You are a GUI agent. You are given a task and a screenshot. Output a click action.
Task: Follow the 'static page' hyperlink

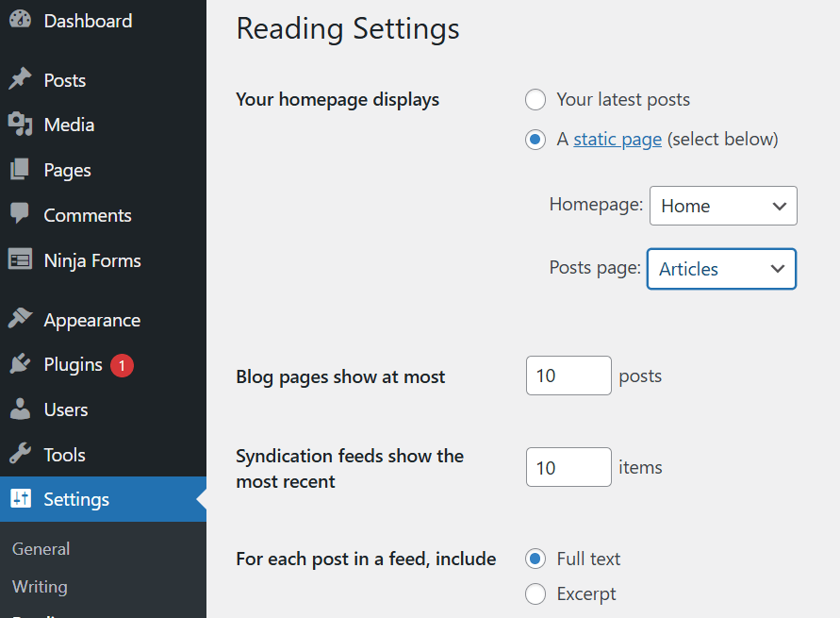pyautogui.click(x=618, y=140)
